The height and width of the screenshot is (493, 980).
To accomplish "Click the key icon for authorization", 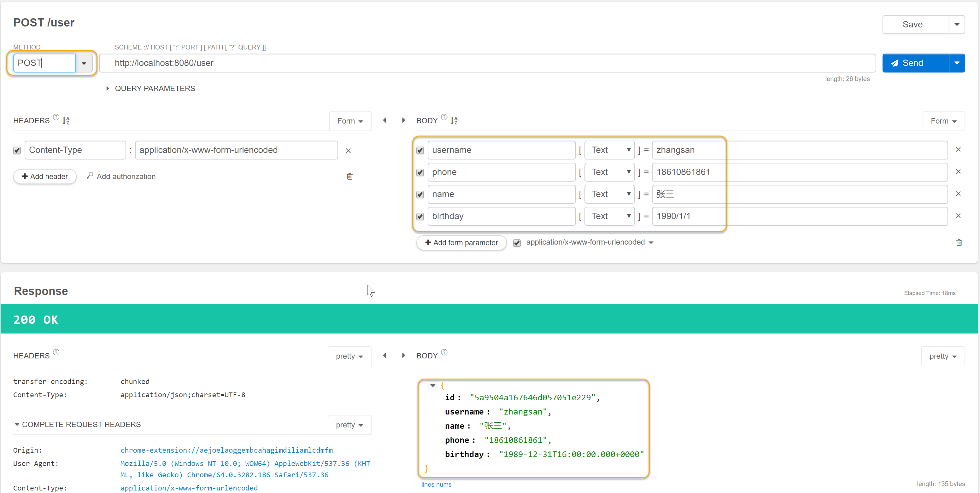I will tap(90, 176).
